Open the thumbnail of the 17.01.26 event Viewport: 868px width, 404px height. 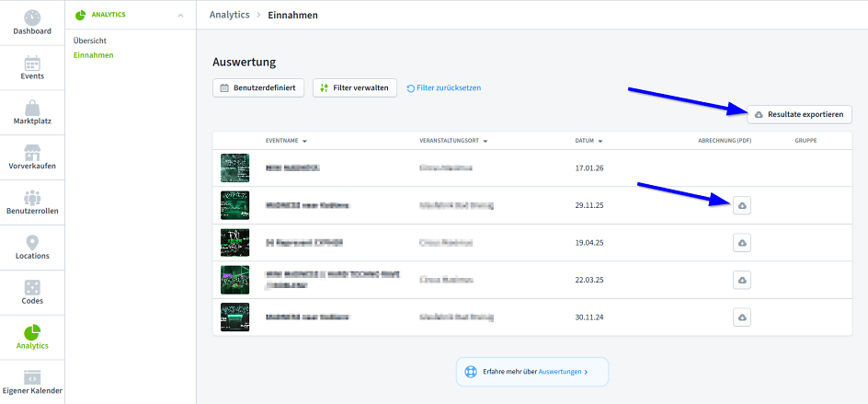[235, 168]
